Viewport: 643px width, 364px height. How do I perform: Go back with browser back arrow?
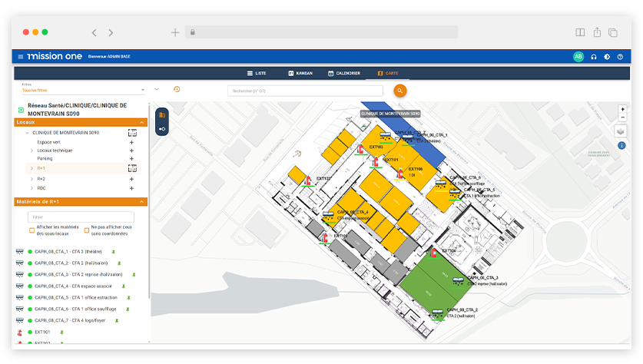click(x=94, y=32)
